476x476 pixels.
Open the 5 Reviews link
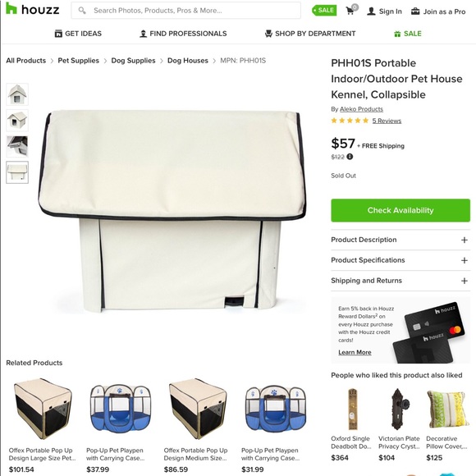[387, 121]
